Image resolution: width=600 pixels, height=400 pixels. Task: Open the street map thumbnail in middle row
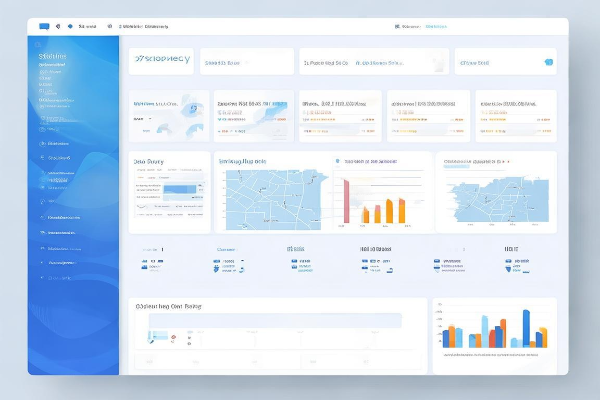click(271, 197)
